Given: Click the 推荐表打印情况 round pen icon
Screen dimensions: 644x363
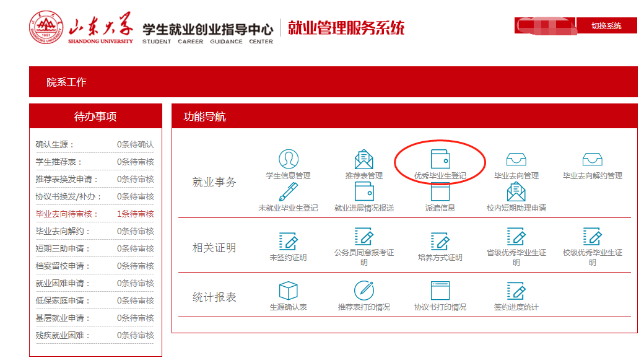Looking at the screenshot, I should 364,291.
